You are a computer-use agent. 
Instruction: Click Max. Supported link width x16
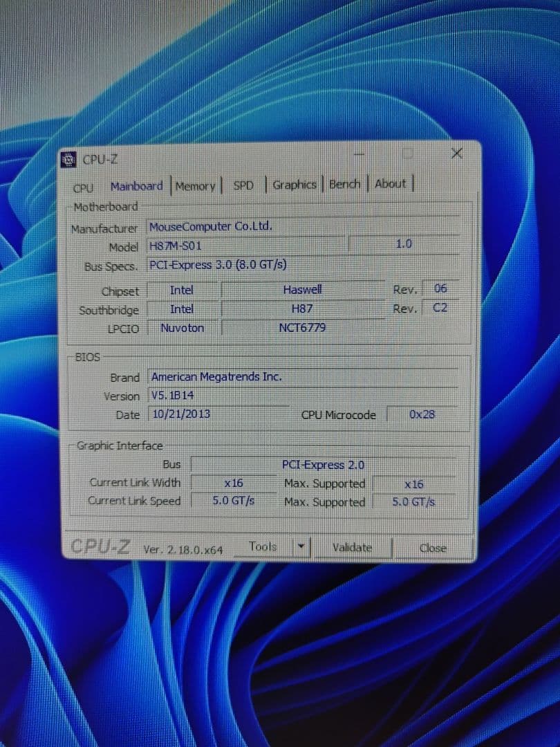(x=414, y=484)
